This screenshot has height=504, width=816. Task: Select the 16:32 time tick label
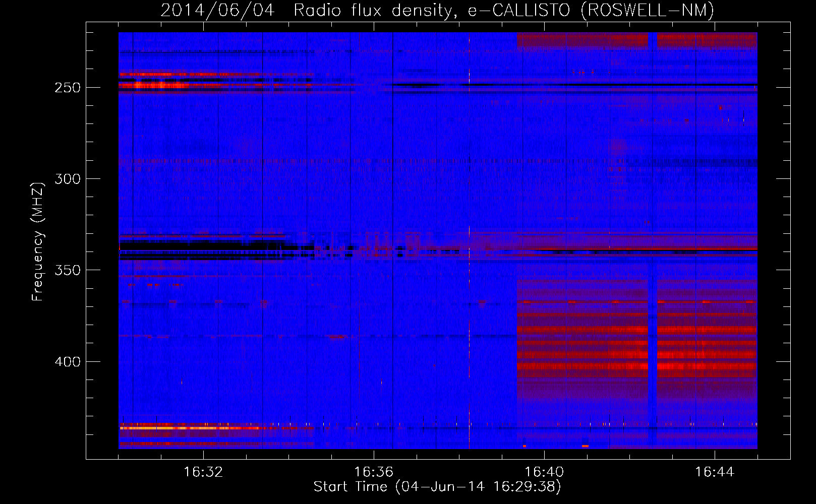coord(203,472)
